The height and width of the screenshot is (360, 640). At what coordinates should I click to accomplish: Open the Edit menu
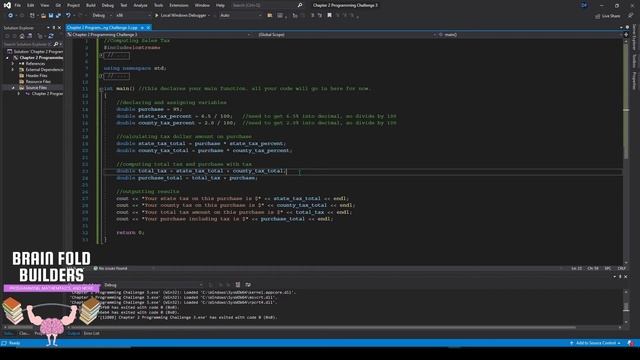pyautogui.click(x=31, y=5)
